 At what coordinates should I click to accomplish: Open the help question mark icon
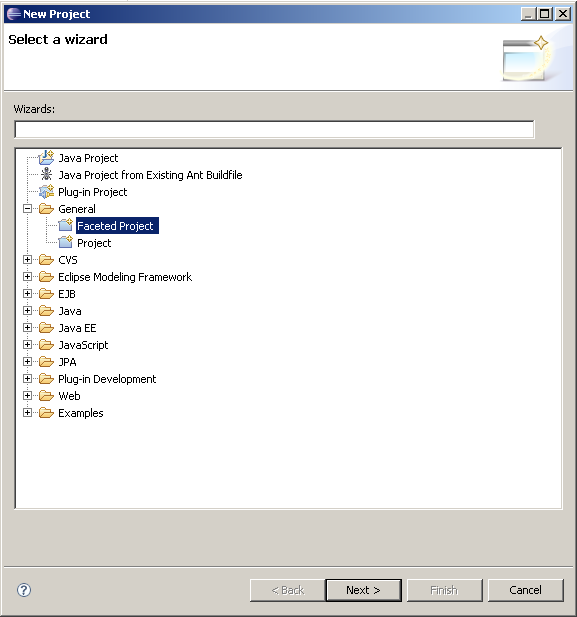click(24, 589)
